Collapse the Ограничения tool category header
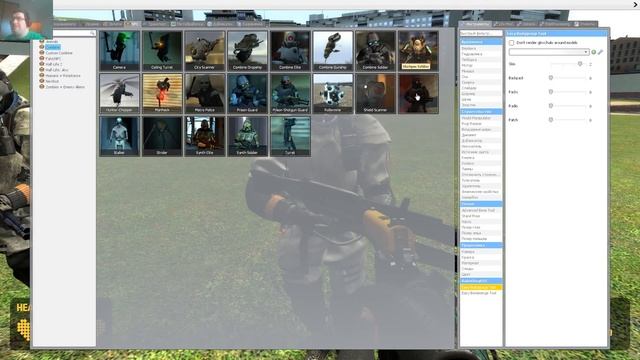Viewport: 640px width, 360px height. pyautogui.click(x=481, y=42)
